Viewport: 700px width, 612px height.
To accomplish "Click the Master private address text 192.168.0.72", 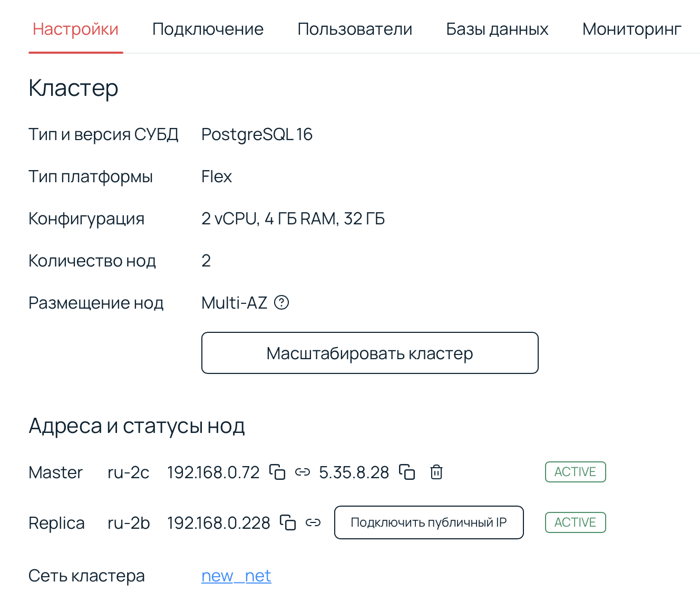I will (x=213, y=472).
